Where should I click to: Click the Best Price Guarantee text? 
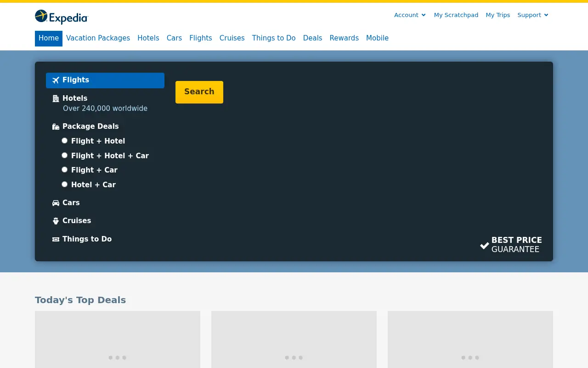[x=517, y=245]
